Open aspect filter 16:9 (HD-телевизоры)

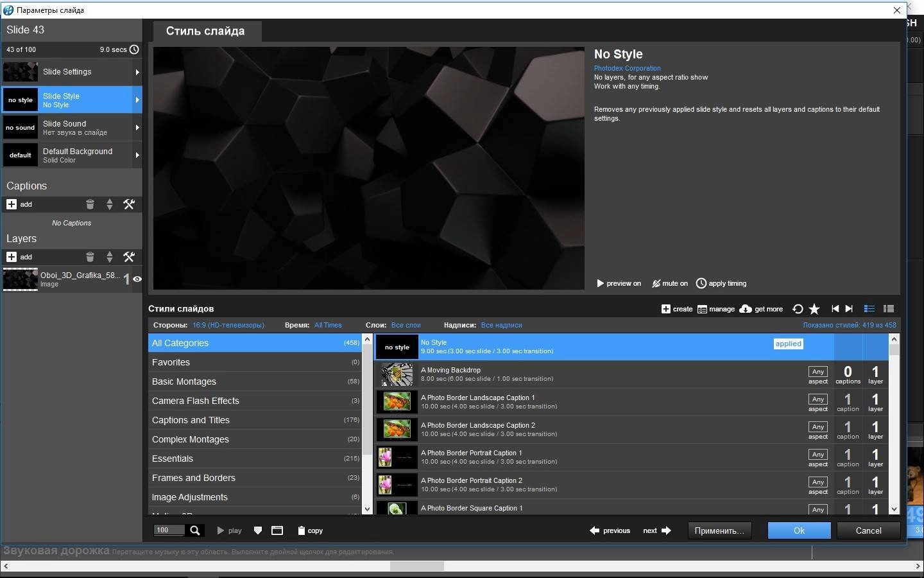[228, 325]
